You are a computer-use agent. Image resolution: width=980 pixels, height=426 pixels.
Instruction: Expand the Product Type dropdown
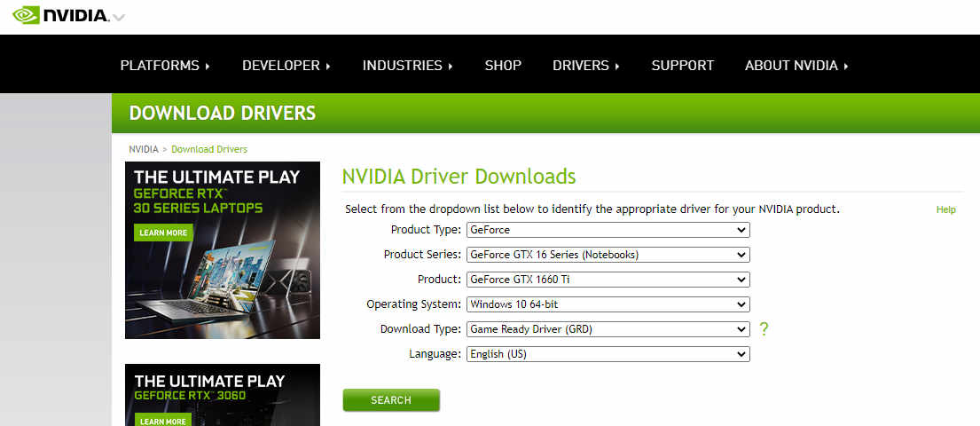pos(608,230)
